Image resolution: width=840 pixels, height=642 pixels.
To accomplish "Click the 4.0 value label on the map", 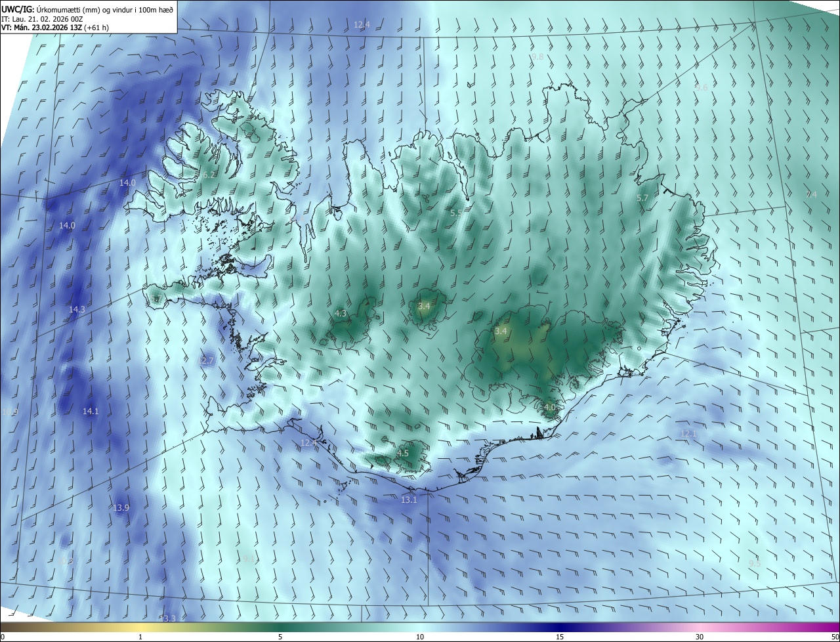I will [x=550, y=407].
